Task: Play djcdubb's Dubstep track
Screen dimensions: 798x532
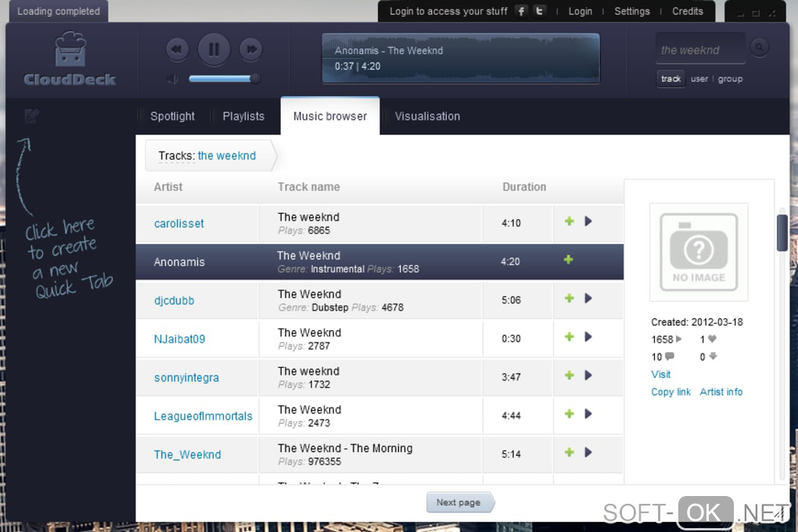Action: (x=588, y=298)
